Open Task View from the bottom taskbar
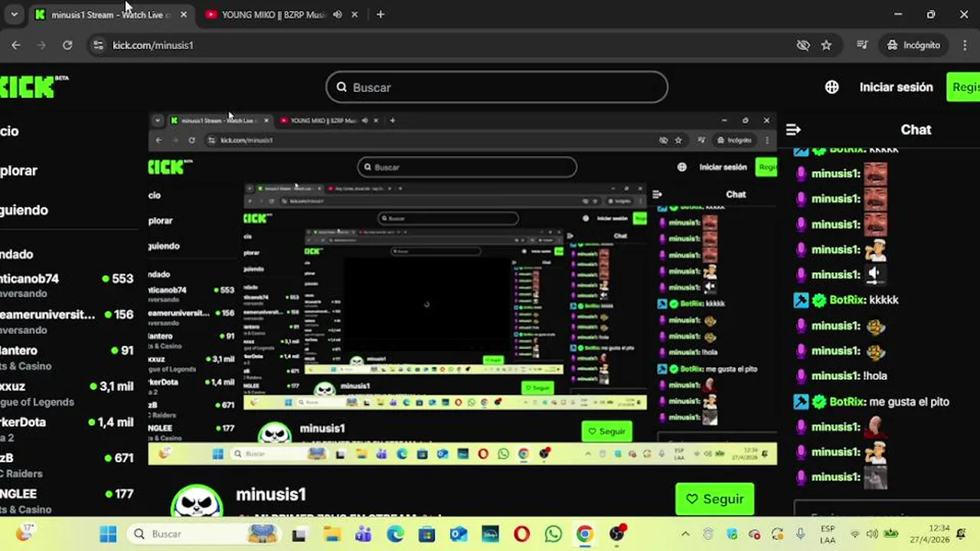Screen dimensions: 980x551 pos(299,534)
